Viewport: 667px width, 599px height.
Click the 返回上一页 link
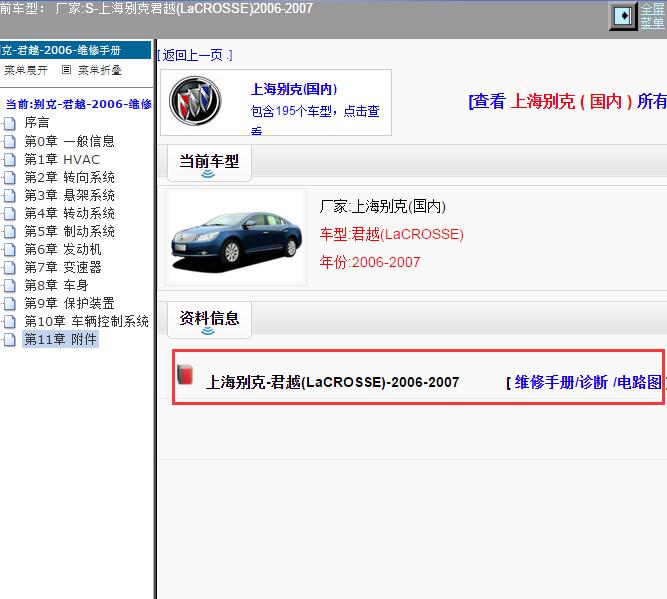coord(195,55)
